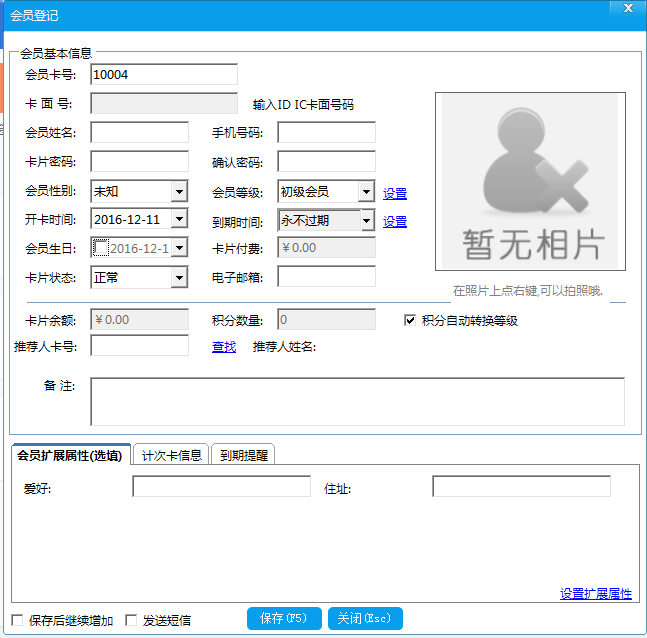
Task: Switch to 到期提醒 tab
Action: pyautogui.click(x=243, y=455)
